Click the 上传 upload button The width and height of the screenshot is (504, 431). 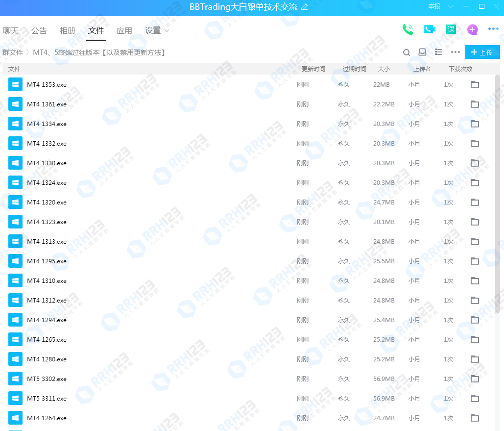pos(482,52)
